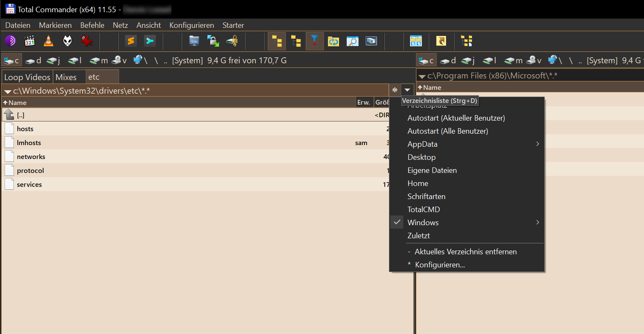This screenshot has height=334, width=644.
Task: Open the hosts file in the list
Action: tap(25, 128)
